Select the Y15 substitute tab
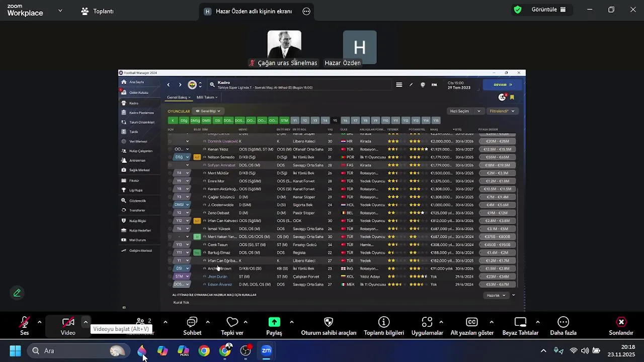The height and width of the screenshot is (362, 644). pyautogui.click(x=436, y=121)
